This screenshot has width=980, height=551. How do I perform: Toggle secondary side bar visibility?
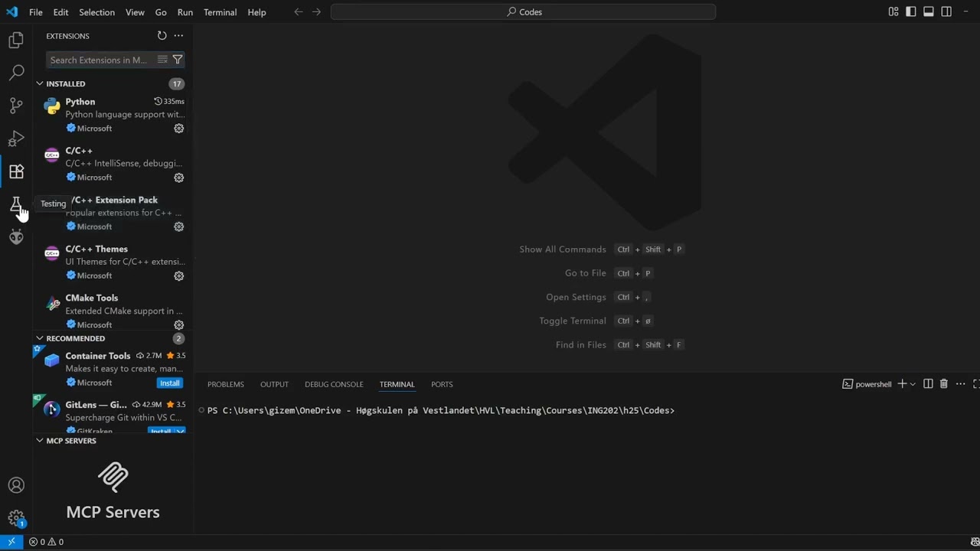click(x=946, y=11)
